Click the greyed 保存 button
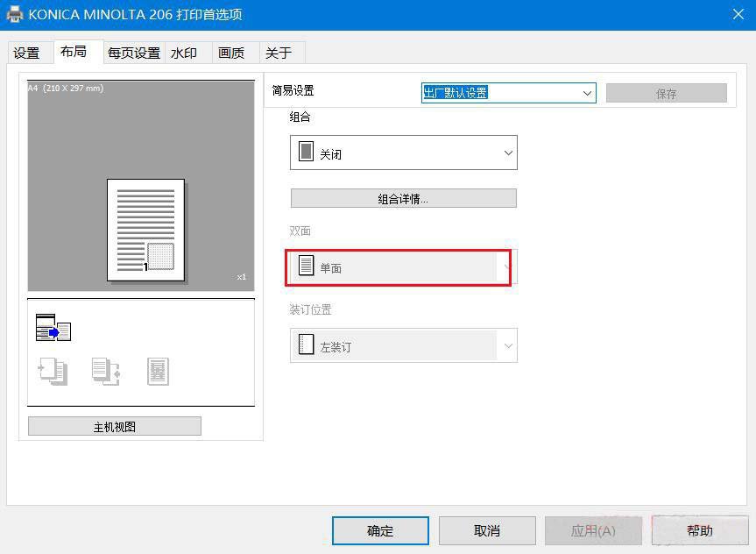Image resolution: width=756 pixels, height=554 pixels. (x=667, y=93)
